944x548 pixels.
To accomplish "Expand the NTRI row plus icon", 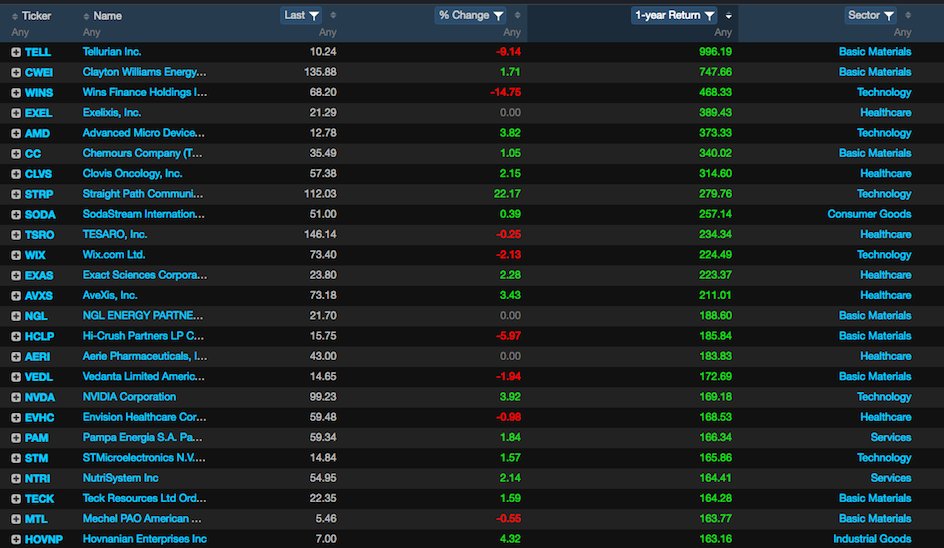I will tap(16, 479).
